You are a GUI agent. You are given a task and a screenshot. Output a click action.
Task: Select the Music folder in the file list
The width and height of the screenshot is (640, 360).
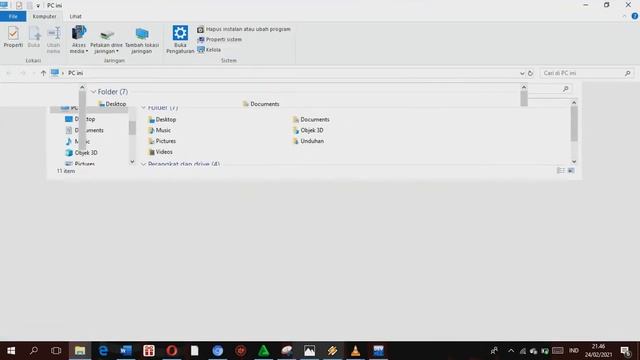click(x=160, y=130)
